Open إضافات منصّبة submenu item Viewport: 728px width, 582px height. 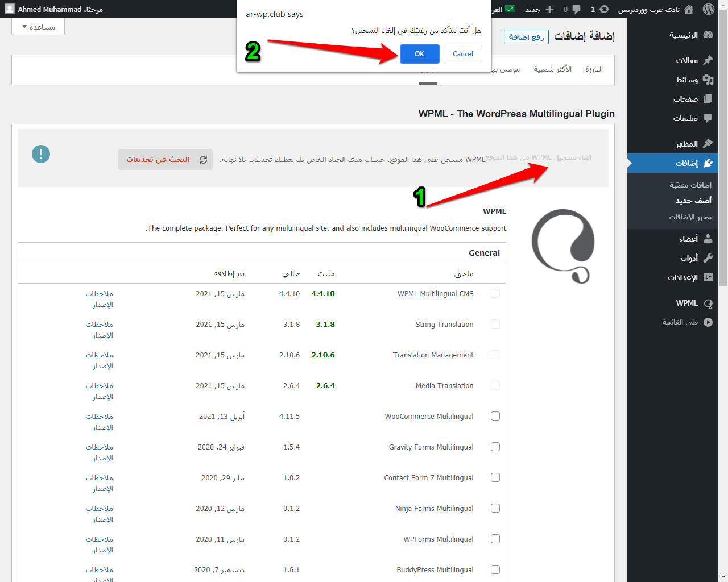690,185
